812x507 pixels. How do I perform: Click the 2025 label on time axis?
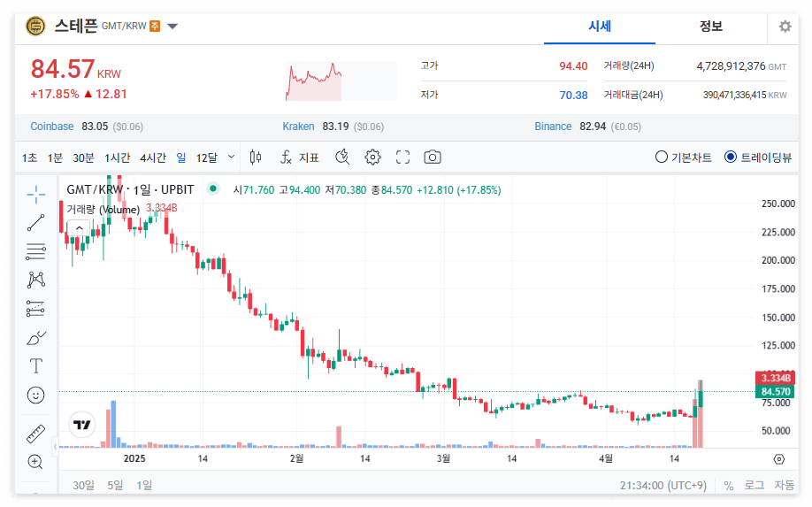[134, 459]
